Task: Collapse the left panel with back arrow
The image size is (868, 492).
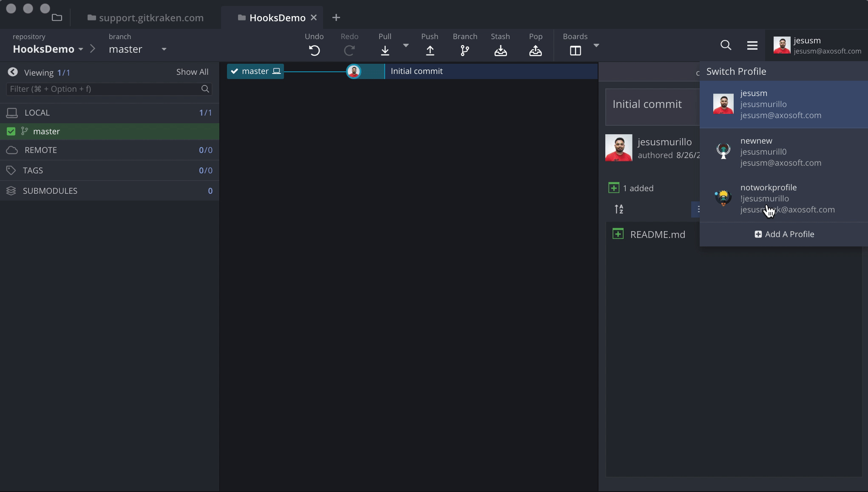Action: tap(13, 72)
